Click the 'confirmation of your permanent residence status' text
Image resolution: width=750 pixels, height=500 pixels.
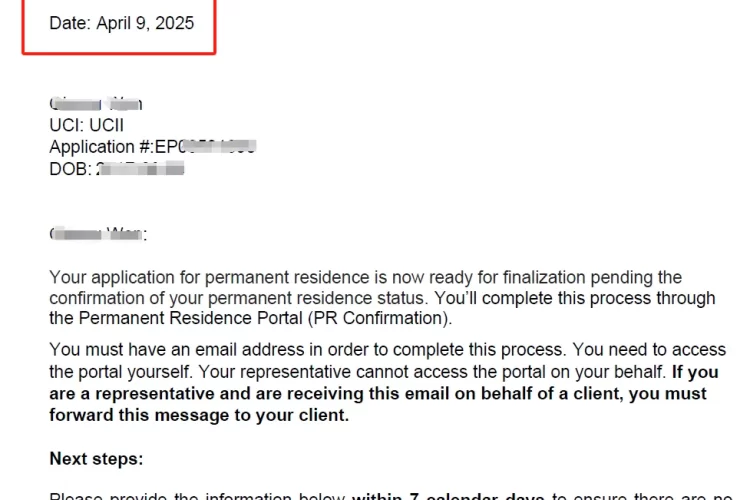pyautogui.click(x=237, y=298)
